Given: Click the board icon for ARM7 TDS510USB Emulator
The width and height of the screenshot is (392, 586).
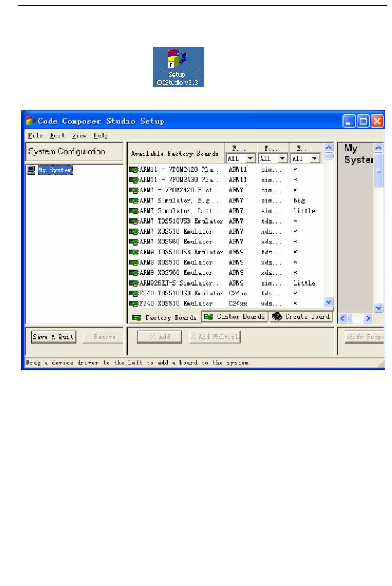Looking at the screenshot, I should point(133,221).
